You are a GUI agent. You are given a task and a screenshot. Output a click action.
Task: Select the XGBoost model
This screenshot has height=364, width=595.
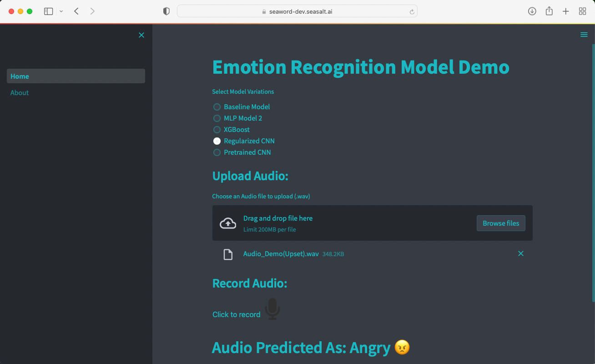coord(232,130)
